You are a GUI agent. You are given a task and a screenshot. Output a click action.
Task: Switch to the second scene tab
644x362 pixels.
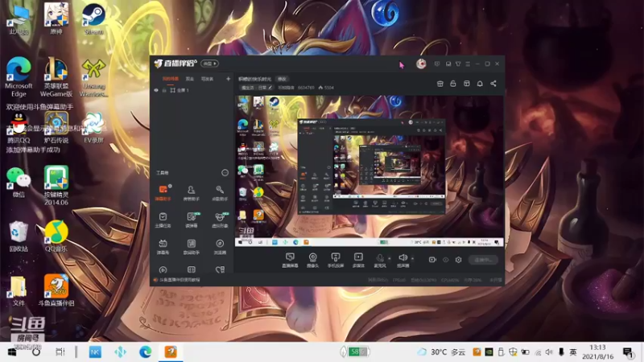190,79
